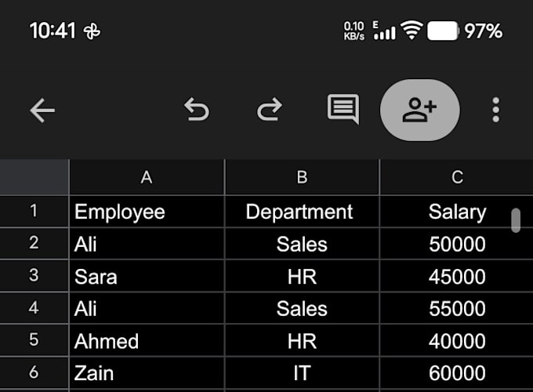This screenshot has width=533, height=392.
Task: Select the Employee header cell
Action: [147, 212]
